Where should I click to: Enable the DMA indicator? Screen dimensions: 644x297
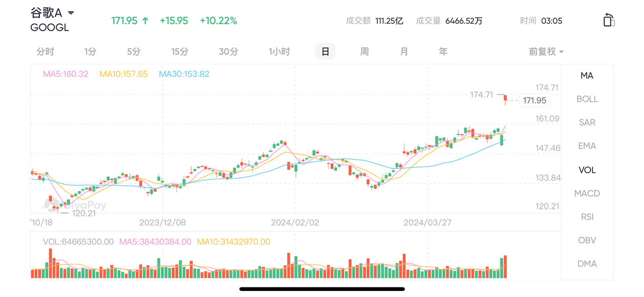587,264
